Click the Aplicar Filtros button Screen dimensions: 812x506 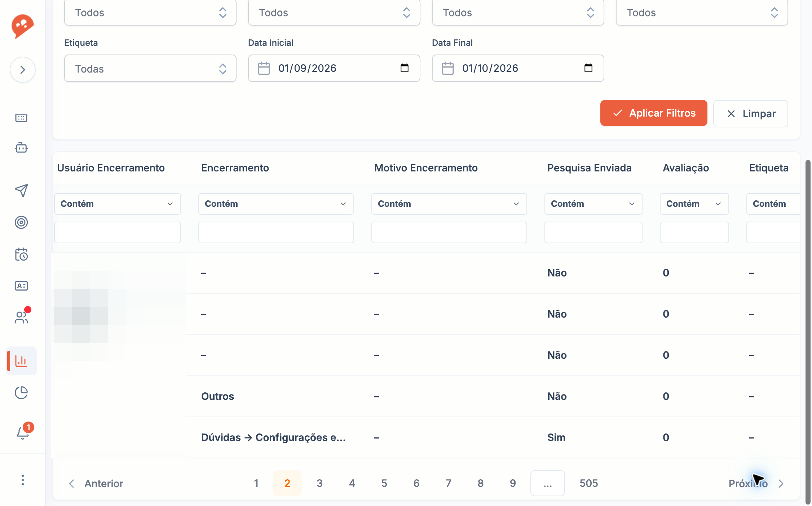pyautogui.click(x=654, y=113)
